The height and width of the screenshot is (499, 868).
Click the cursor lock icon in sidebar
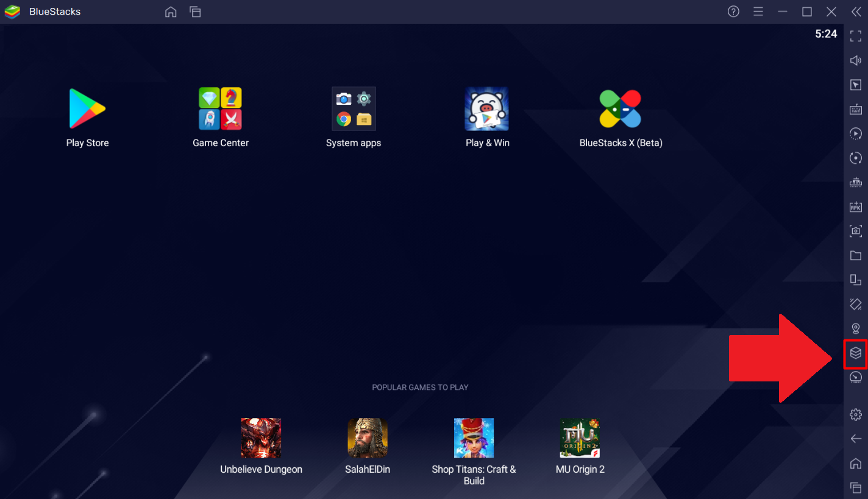[x=856, y=85]
